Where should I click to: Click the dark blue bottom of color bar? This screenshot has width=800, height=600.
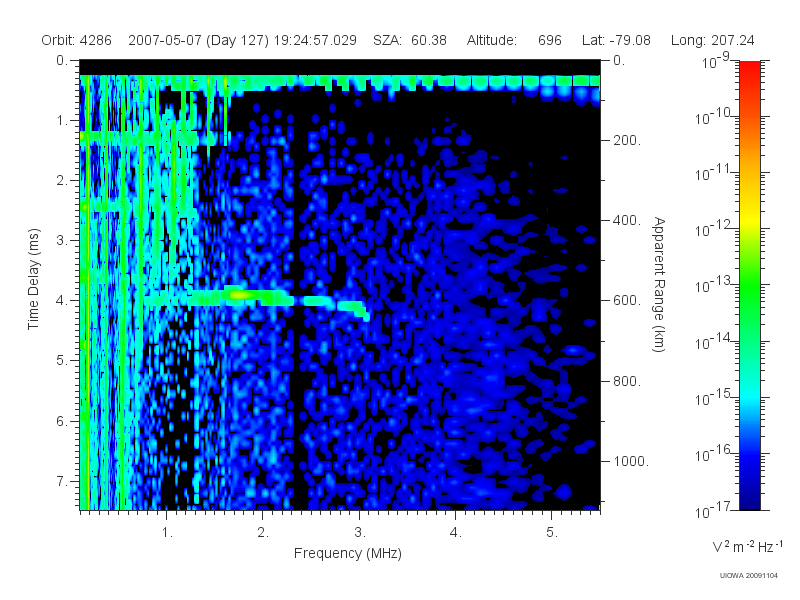[750, 500]
